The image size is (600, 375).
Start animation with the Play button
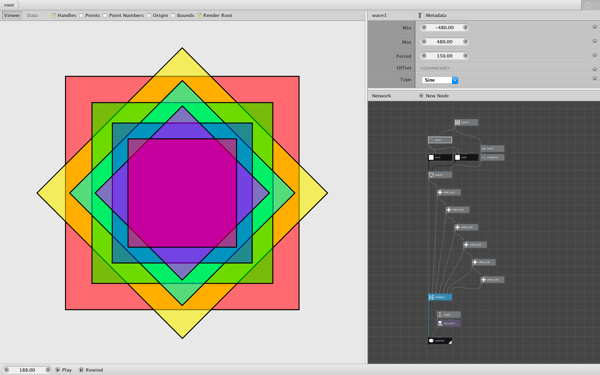click(x=64, y=370)
